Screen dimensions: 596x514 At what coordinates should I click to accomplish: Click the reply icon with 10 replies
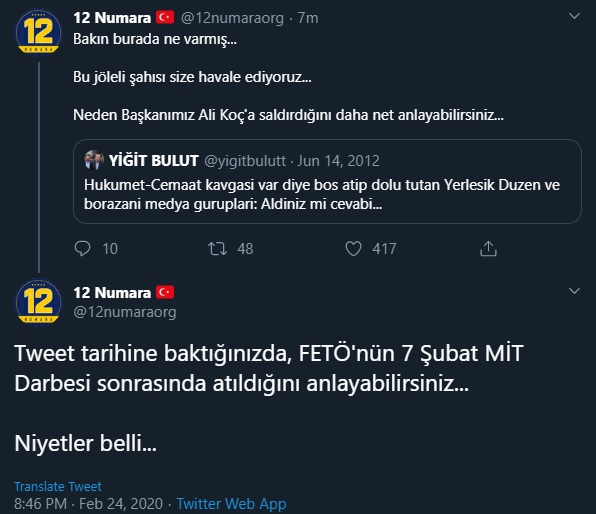[x=82, y=249]
